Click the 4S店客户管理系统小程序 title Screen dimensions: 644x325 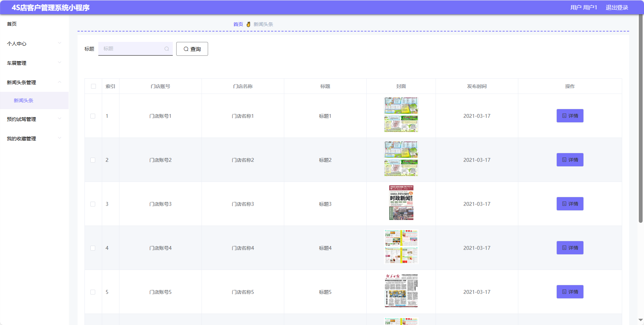click(51, 8)
